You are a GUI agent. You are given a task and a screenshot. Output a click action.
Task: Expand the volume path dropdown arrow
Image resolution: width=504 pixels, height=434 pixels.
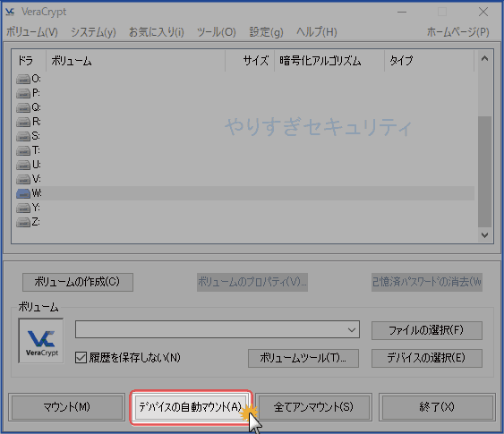pyautogui.click(x=352, y=329)
